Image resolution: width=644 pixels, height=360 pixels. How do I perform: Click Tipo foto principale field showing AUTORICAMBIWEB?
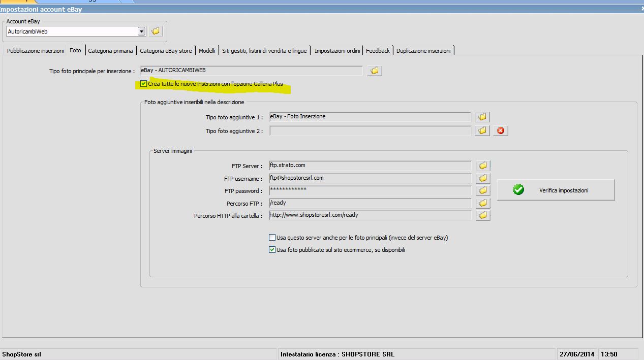coord(252,71)
